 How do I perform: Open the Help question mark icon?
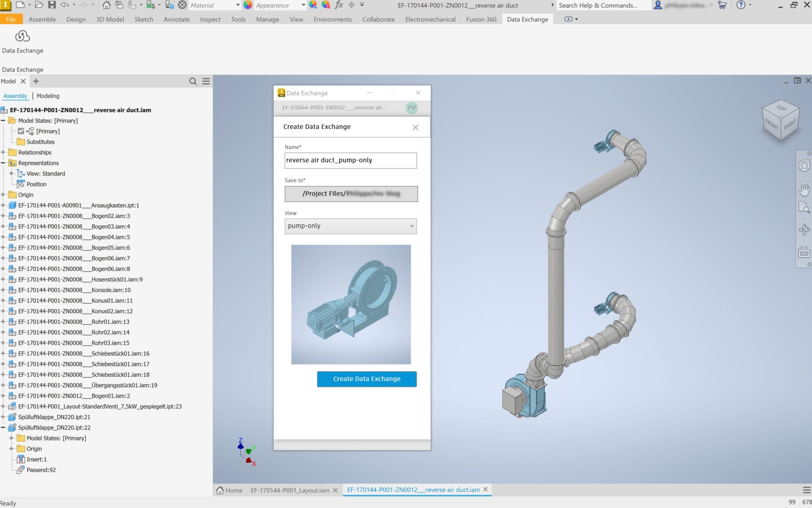[741, 5]
